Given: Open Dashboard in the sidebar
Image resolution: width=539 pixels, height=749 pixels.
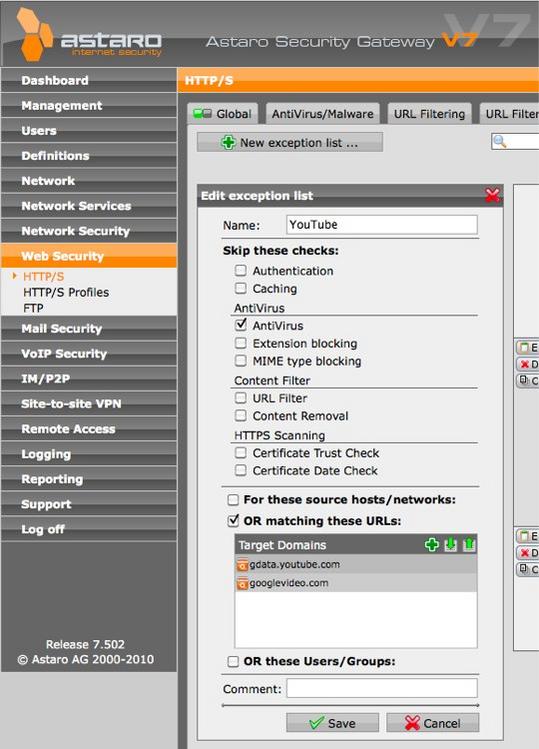Looking at the screenshot, I should pyautogui.click(x=89, y=80).
